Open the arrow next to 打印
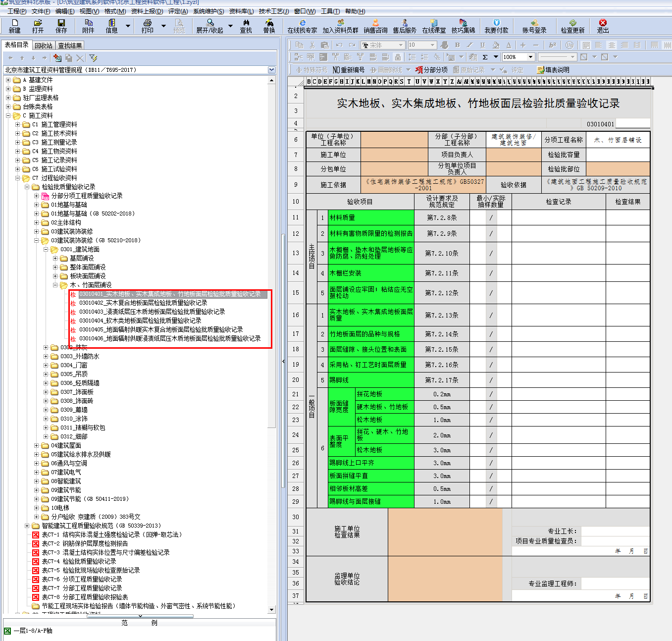 tap(163, 26)
